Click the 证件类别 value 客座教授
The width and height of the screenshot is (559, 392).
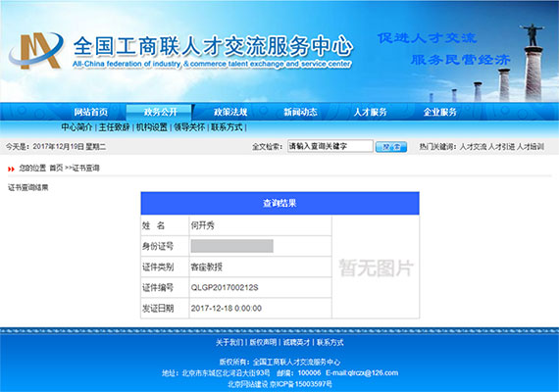[x=206, y=267]
